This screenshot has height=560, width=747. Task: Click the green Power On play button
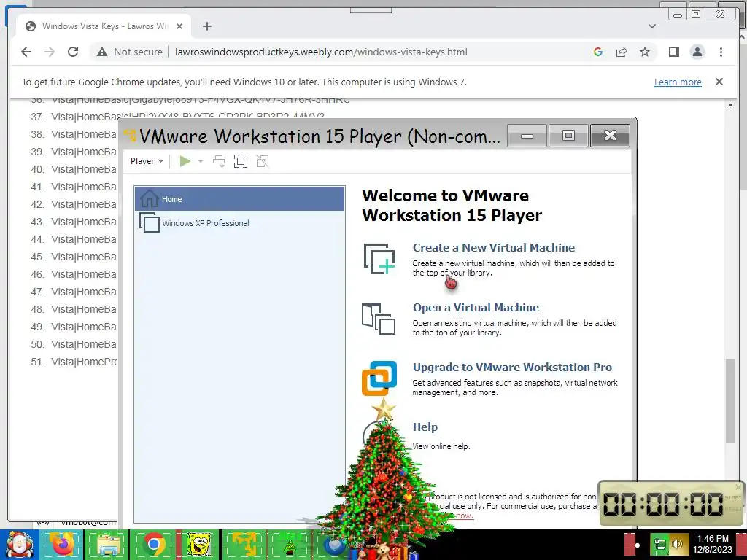point(185,161)
